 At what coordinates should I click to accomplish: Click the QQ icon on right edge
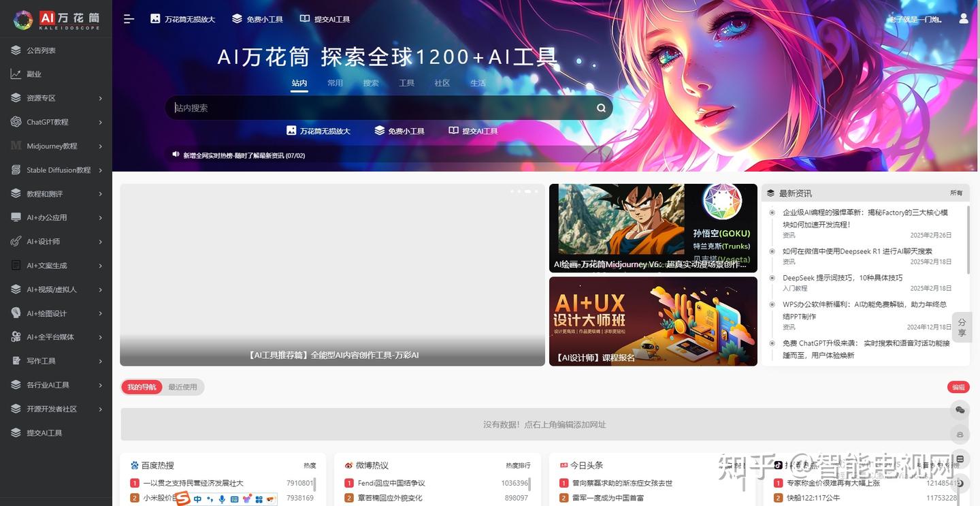960,434
